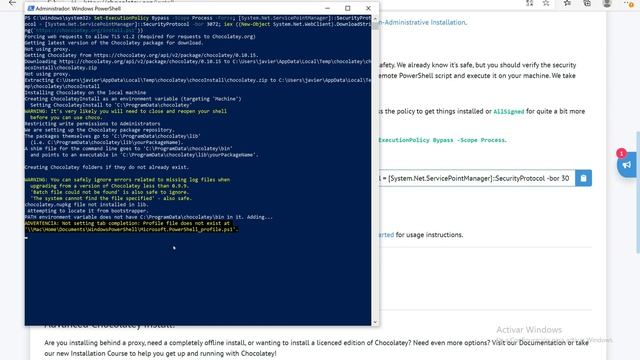Click the 'Forcing web requests to allow TLS v1.2' line

point(140,37)
